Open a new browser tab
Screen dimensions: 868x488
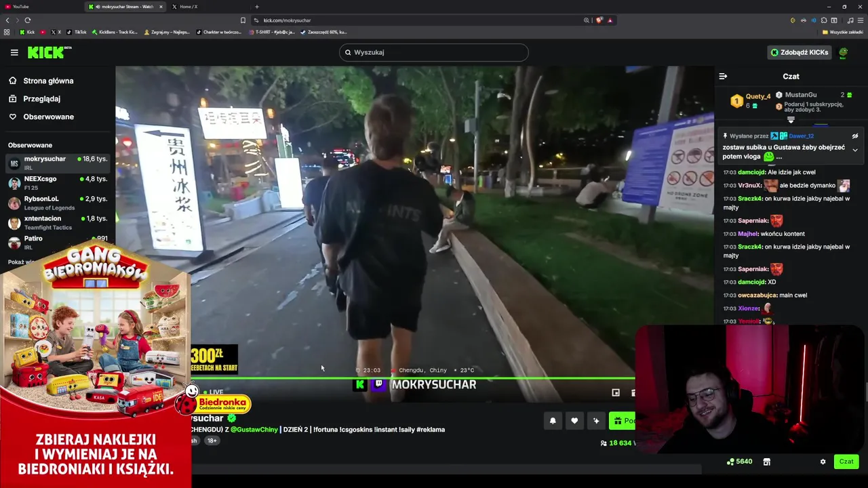[x=256, y=7]
